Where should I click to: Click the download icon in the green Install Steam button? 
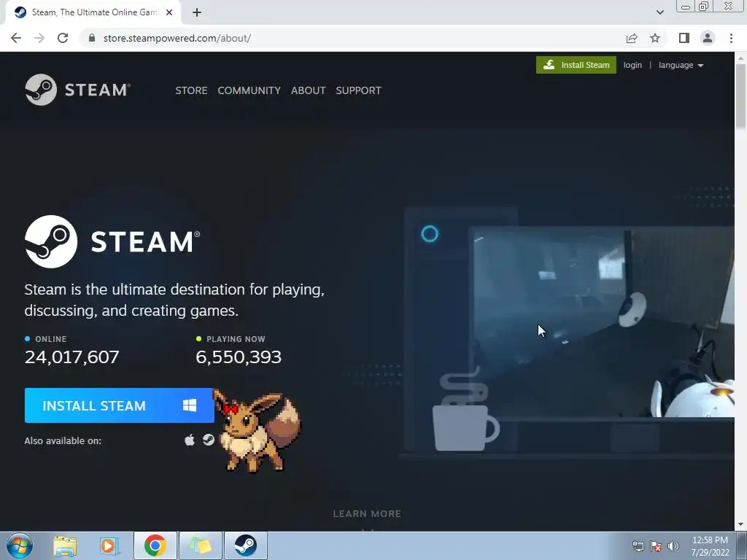tap(549, 65)
